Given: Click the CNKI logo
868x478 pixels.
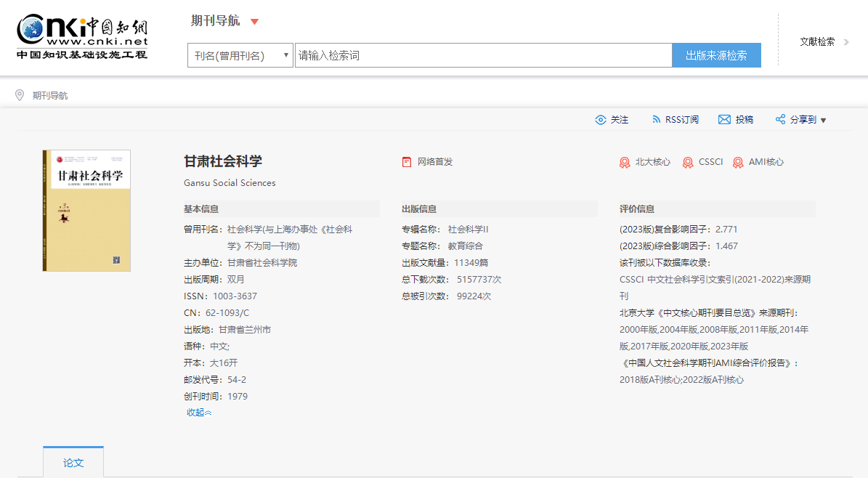Looking at the screenshot, I should [82, 36].
